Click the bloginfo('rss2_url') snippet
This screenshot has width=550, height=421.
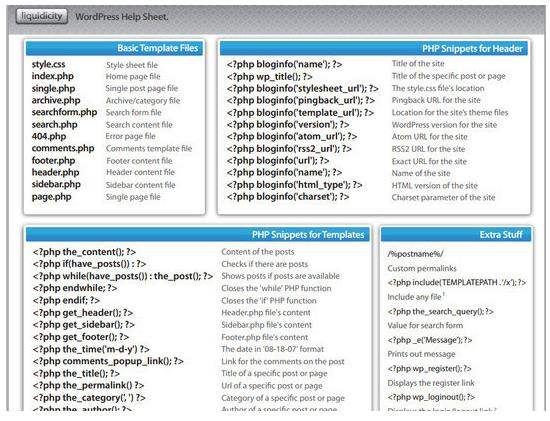pos(289,149)
